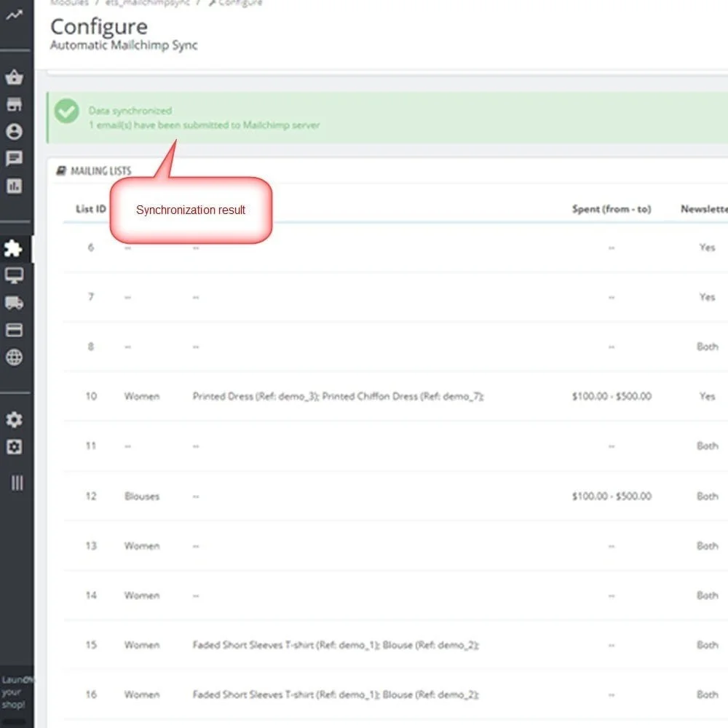Select Configure in the breadcrumb trail
Screen dimensions: 728x728
tap(241, 3)
